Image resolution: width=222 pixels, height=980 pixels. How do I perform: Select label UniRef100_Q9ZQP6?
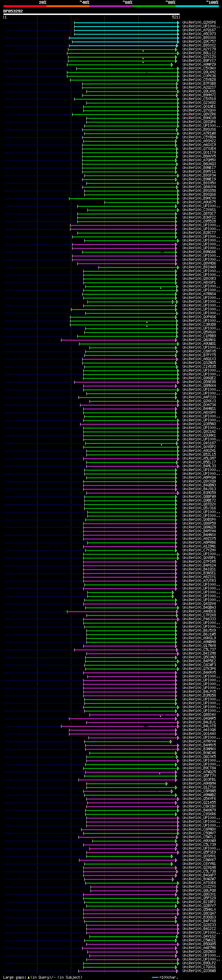point(199,122)
